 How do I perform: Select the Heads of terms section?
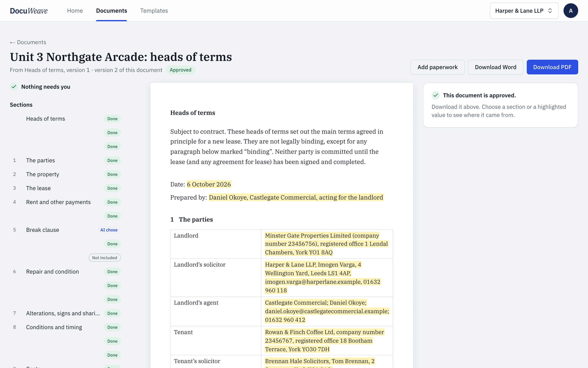click(65, 119)
